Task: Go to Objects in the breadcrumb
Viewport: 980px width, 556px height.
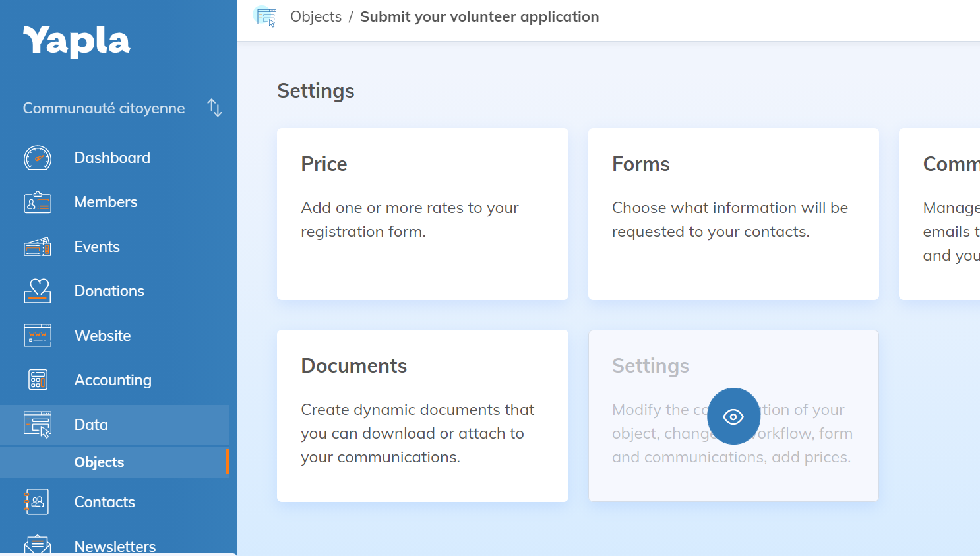Action: (316, 17)
